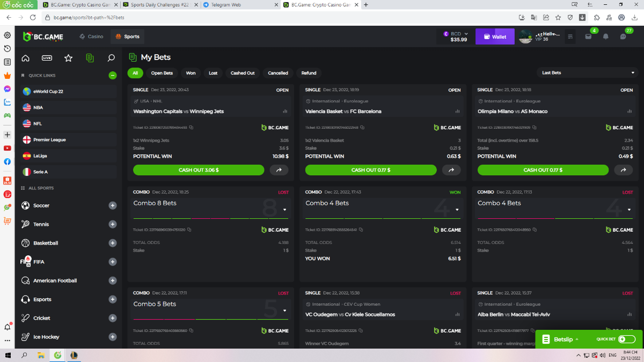Screen dimensions: 644x362
Task: Share the Washington Capitals bet via arrow icon
Action: [x=279, y=170]
